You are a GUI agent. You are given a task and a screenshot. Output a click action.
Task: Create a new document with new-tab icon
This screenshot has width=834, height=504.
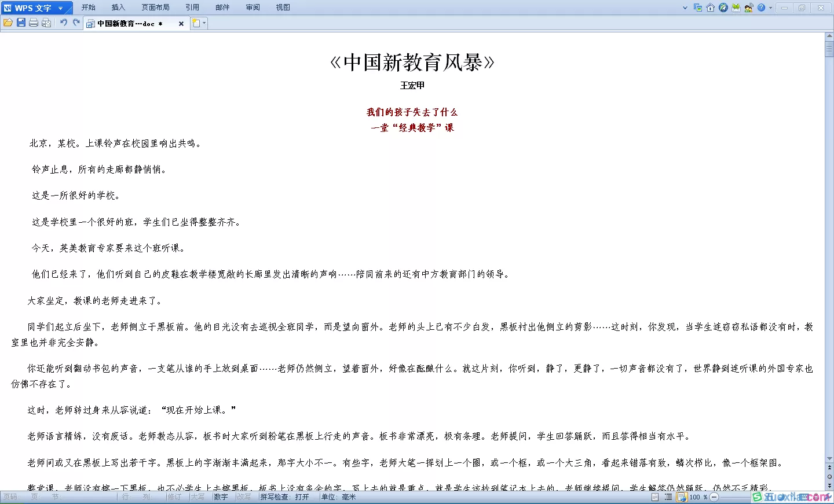coord(196,23)
